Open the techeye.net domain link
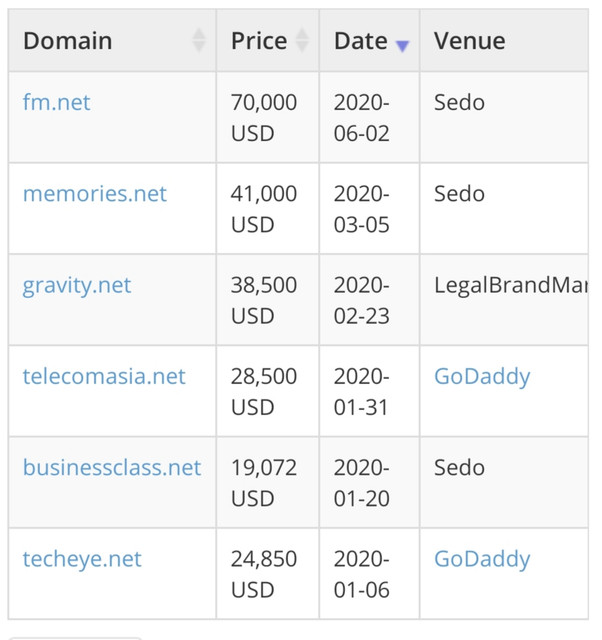This screenshot has width=602, height=640. pos(82,559)
